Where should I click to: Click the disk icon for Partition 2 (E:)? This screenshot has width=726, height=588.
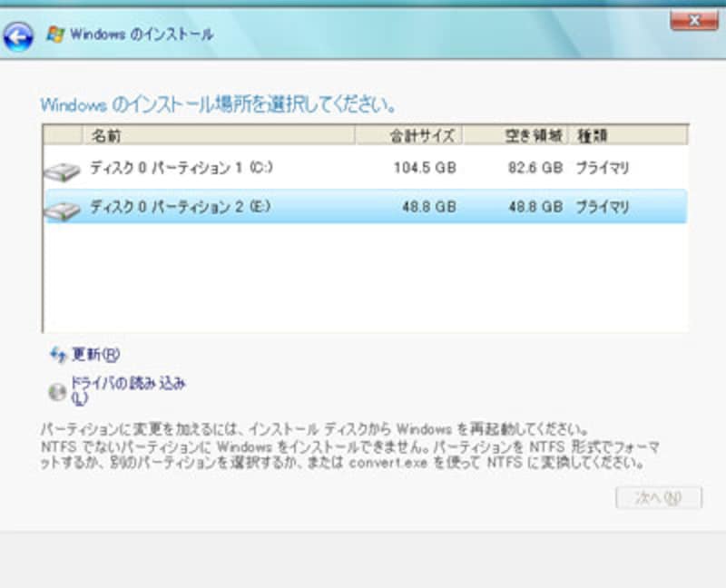[x=64, y=209]
